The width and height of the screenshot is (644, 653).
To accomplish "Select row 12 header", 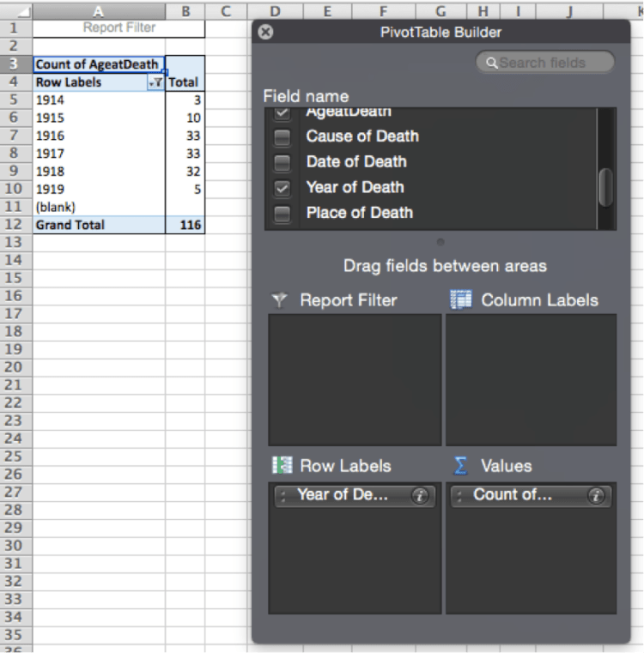I will [x=14, y=225].
